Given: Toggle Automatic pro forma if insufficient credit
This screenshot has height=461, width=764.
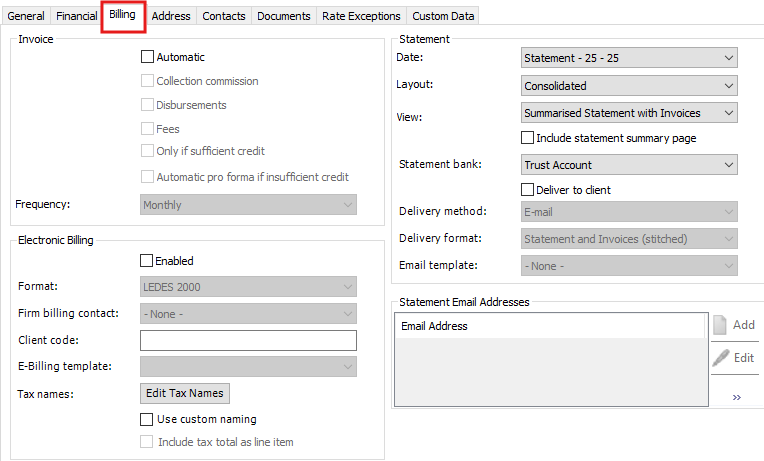Looking at the screenshot, I should point(147,176).
